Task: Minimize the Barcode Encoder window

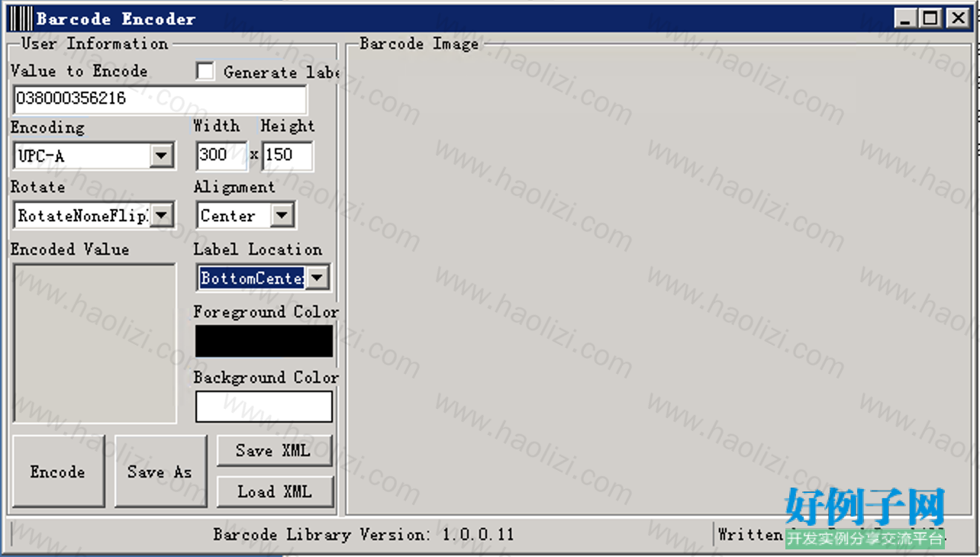Action: tap(905, 18)
